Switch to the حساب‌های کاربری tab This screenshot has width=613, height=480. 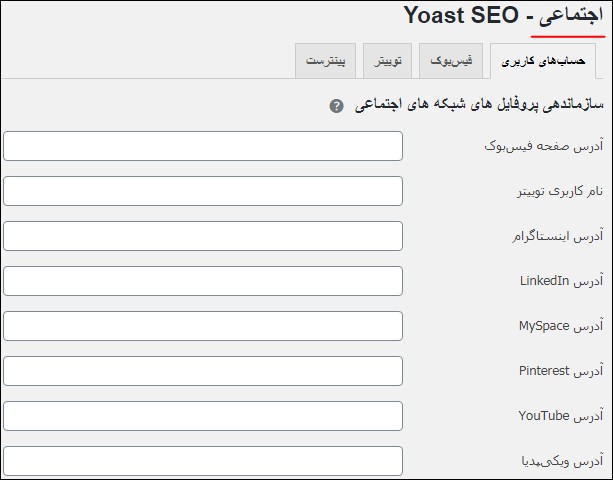click(543, 61)
